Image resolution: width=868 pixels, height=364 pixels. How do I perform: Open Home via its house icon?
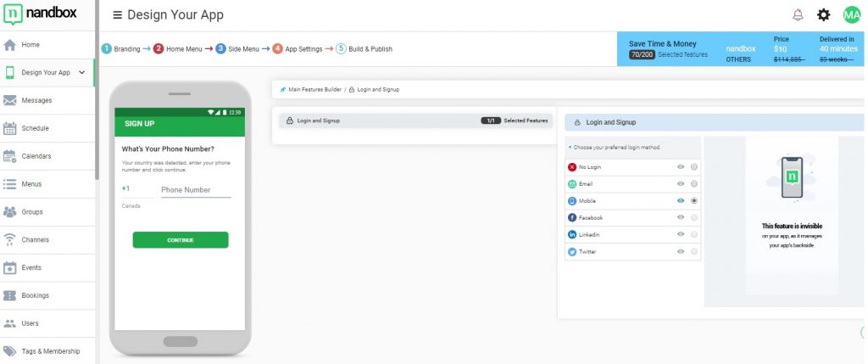click(x=9, y=45)
